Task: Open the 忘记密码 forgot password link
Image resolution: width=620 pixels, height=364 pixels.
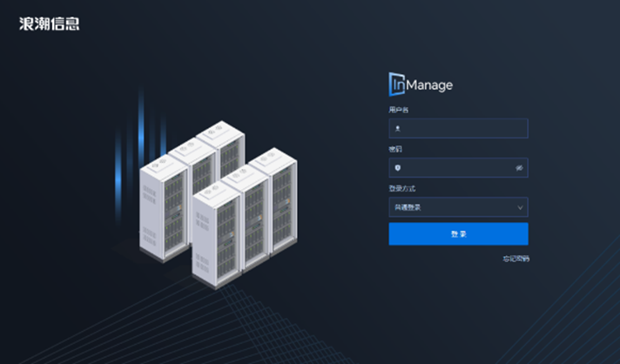Action: point(515,259)
